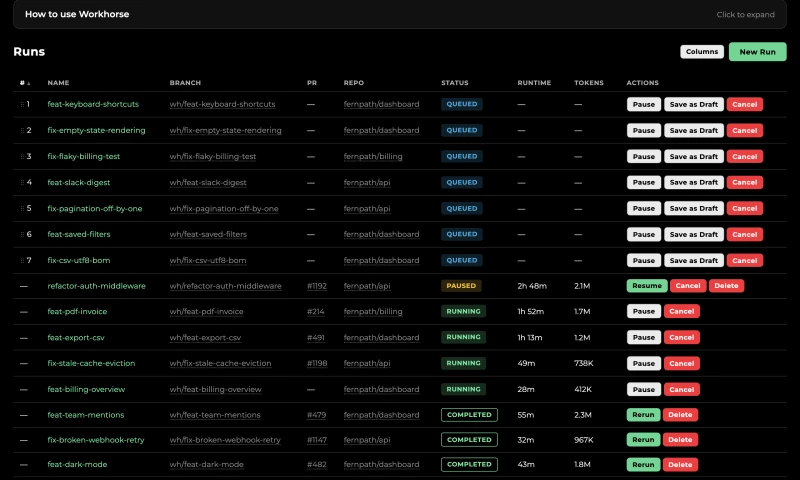This screenshot has width=800, height=480.
Task: Save fix-empty-state-rendering as draft
Action: coord(693,130)
